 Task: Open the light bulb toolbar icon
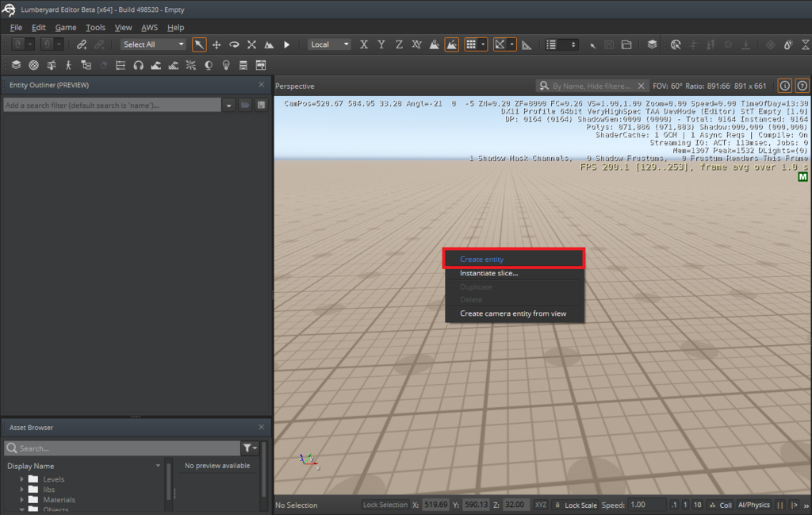[x=226, y=65]
